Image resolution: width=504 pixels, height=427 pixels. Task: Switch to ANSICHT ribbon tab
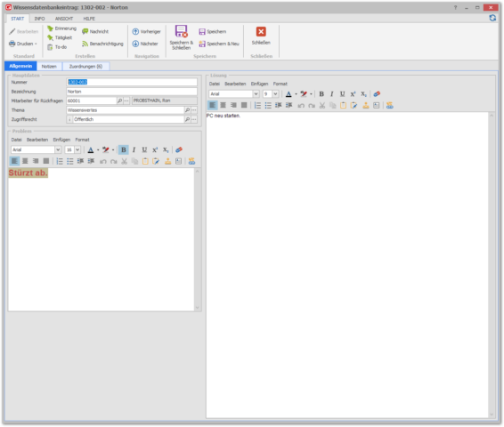coord(64,19)
